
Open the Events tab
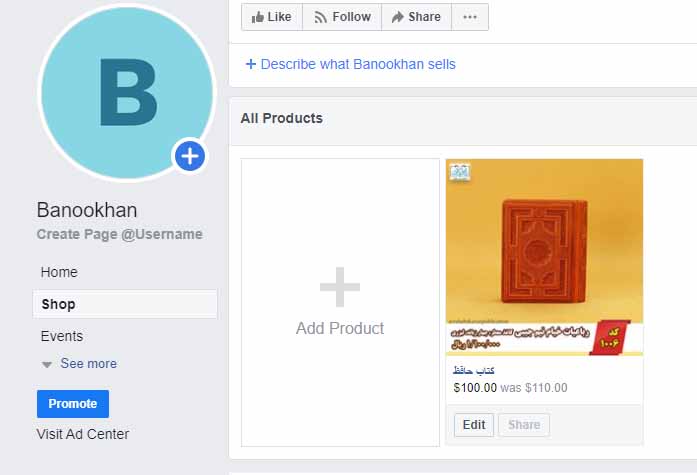pyautogui.click(x=62, y=336)
